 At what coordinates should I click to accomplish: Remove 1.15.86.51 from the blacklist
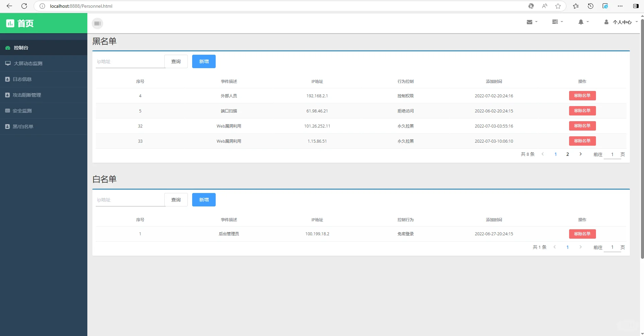click(582, 141)
